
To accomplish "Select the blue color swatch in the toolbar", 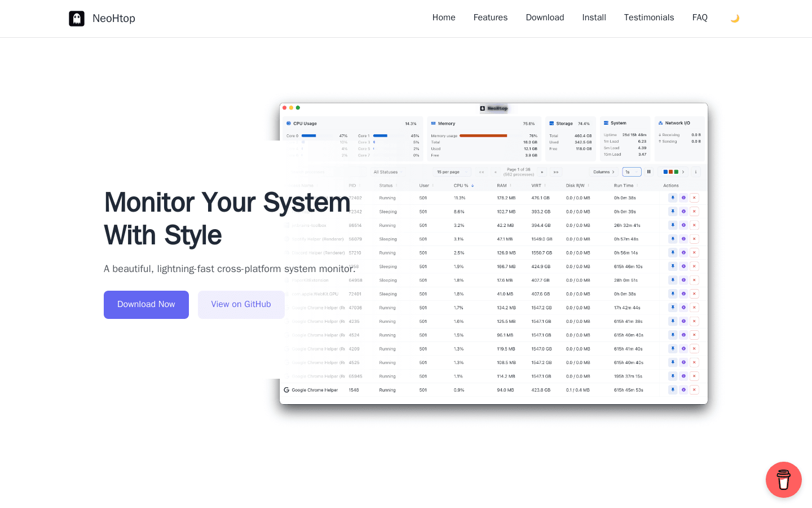I will point(665,172).
